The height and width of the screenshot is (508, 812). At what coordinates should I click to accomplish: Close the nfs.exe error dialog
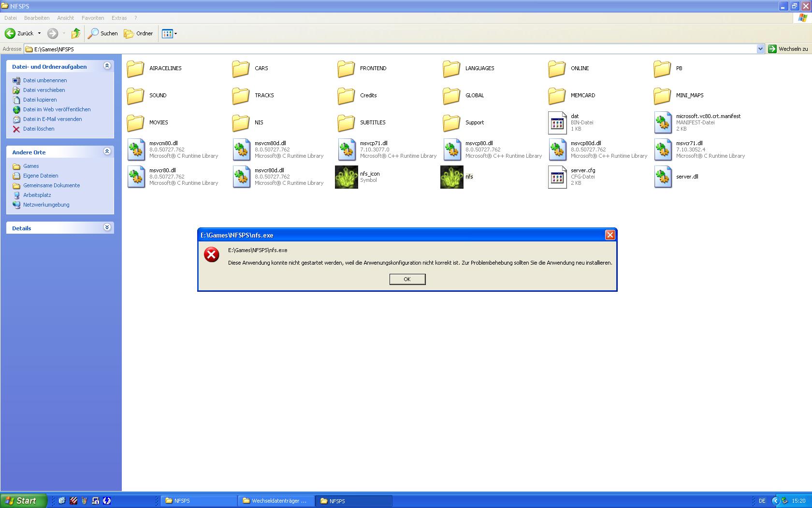(610, 235)
